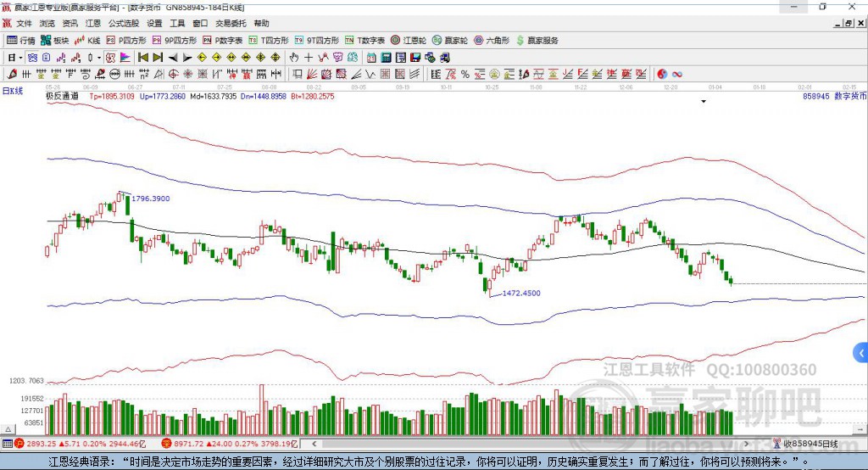Image resolution: width=868 pixels, height=470 pixels.
Task: Click the triangle button beside volume pane
Action: 8,429
